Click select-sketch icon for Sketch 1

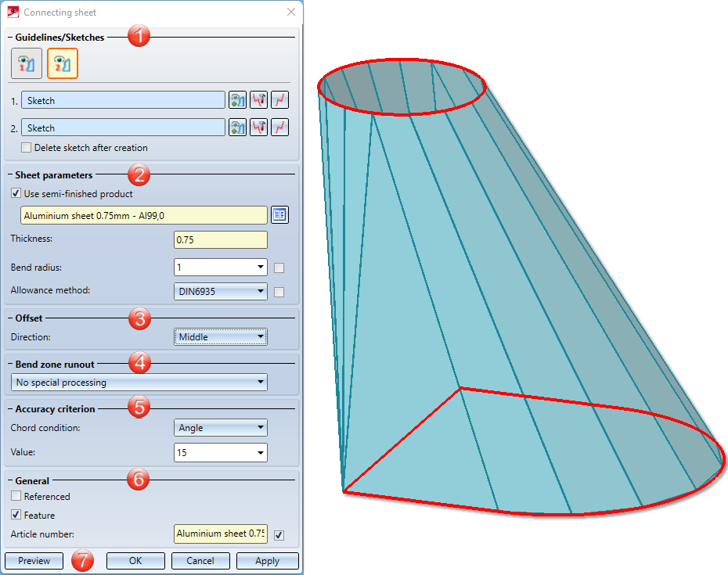238,100
